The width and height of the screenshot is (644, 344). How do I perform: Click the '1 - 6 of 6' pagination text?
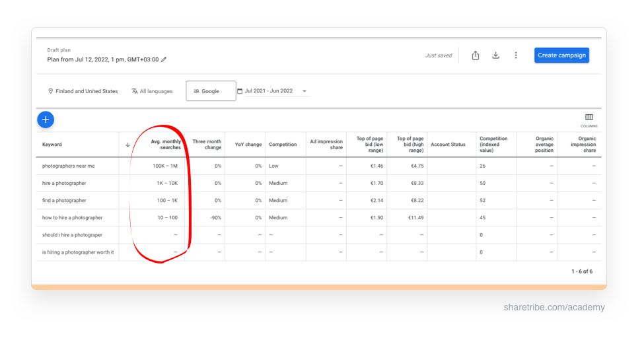click(x=582, y=271)
